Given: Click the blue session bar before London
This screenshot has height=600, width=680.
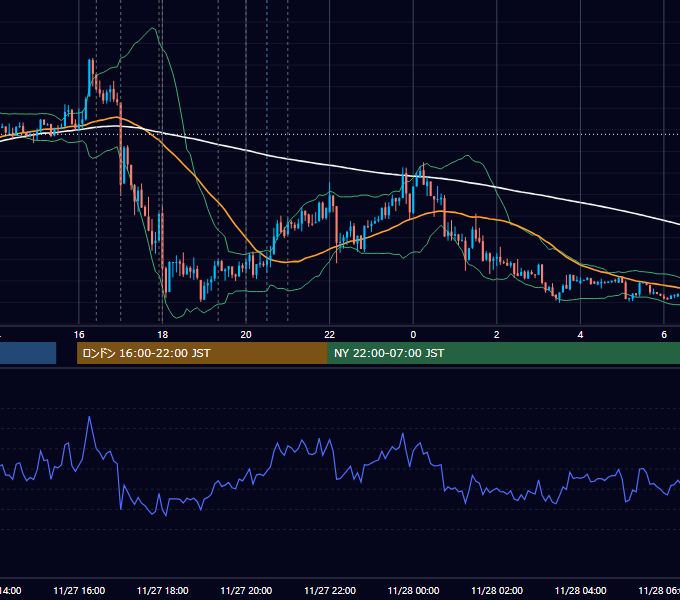Looking at the screenshot, I should coord(28,353).
